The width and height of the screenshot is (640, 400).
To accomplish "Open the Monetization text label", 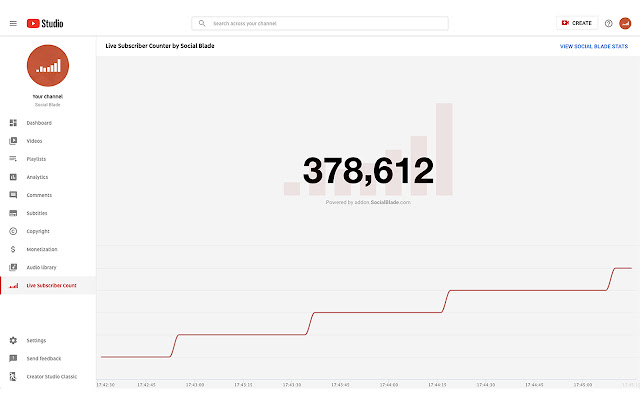I will click(42, 249).
